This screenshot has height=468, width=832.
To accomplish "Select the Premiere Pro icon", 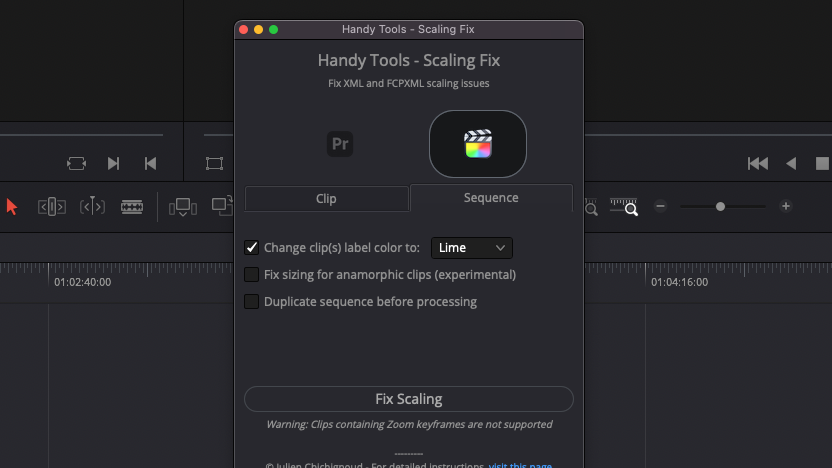I will [340, 144].
